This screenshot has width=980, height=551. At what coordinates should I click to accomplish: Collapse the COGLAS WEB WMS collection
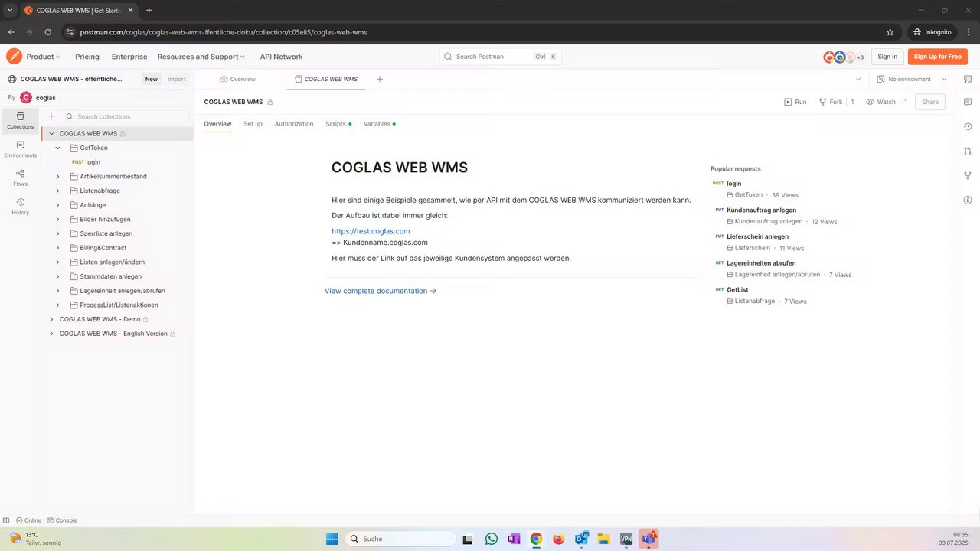tap(51, 133)
